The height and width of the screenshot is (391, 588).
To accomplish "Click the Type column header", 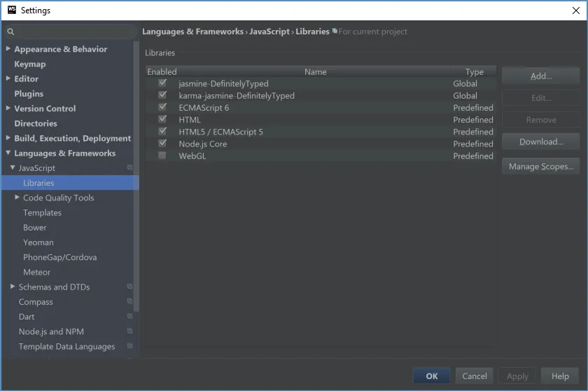I will (475, 71).
